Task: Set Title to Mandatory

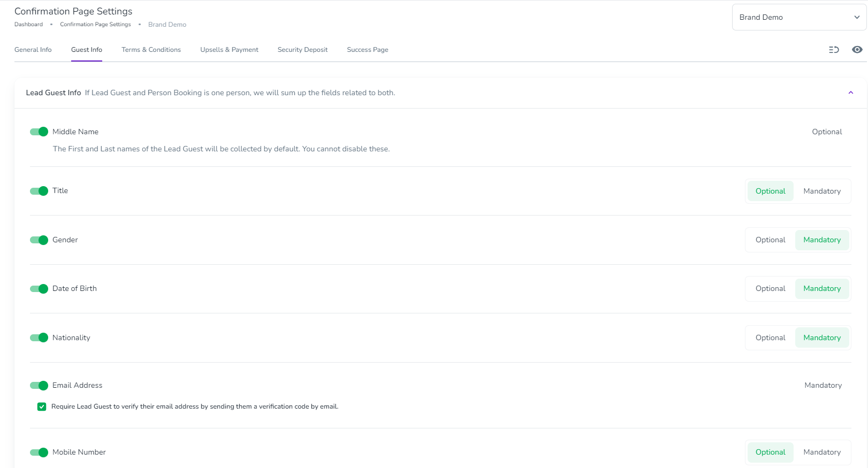Action: click(x=822, y=191)
